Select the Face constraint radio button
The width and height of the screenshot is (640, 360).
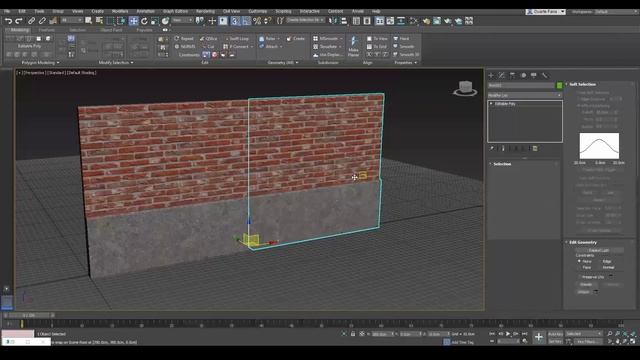pos(579,267)
